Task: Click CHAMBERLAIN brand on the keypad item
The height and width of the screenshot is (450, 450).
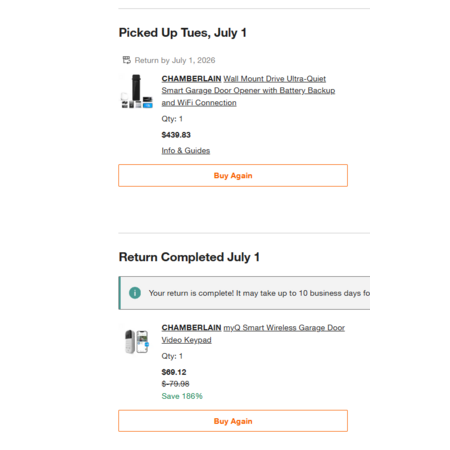Action: tap(191, 328)
